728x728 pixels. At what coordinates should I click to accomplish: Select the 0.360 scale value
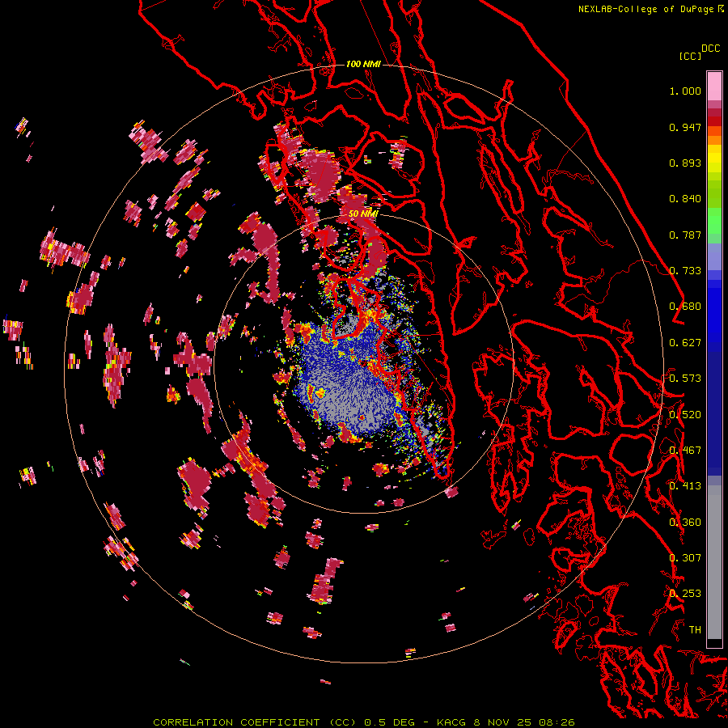coord(685,523)
